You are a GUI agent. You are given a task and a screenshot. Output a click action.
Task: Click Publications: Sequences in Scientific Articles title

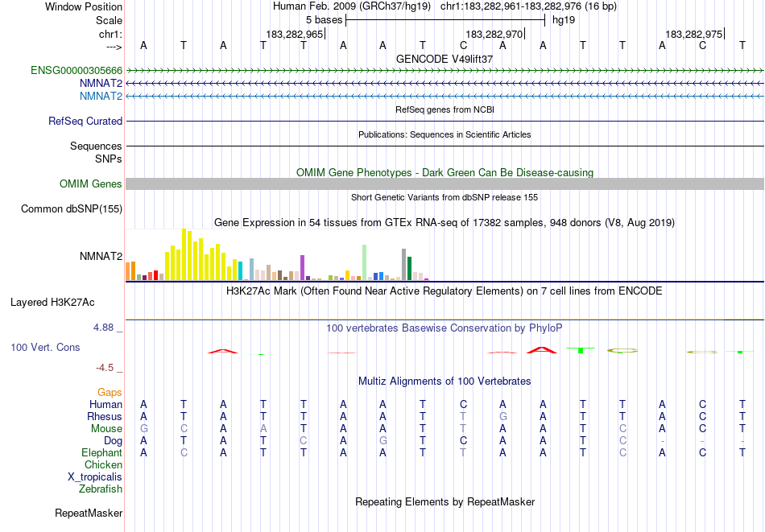pyautogui.click(x=445, y=134)
